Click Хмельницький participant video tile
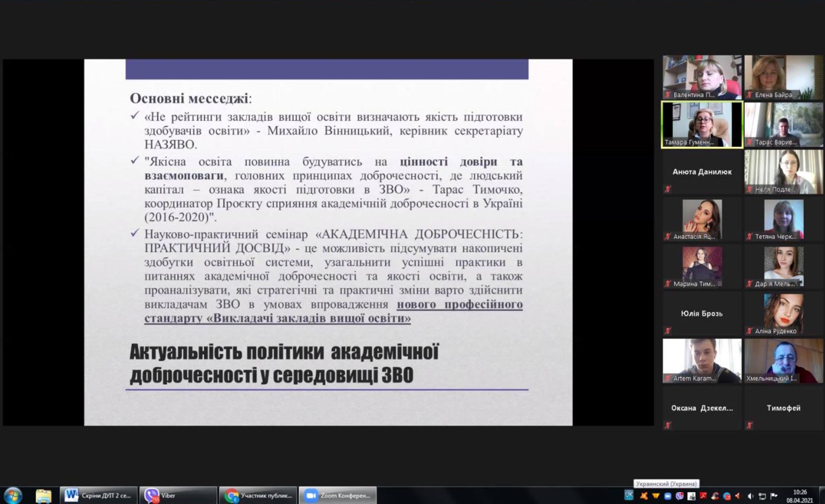Image resolution: width=825 pixels, height=504 pixels. [784, 361]
